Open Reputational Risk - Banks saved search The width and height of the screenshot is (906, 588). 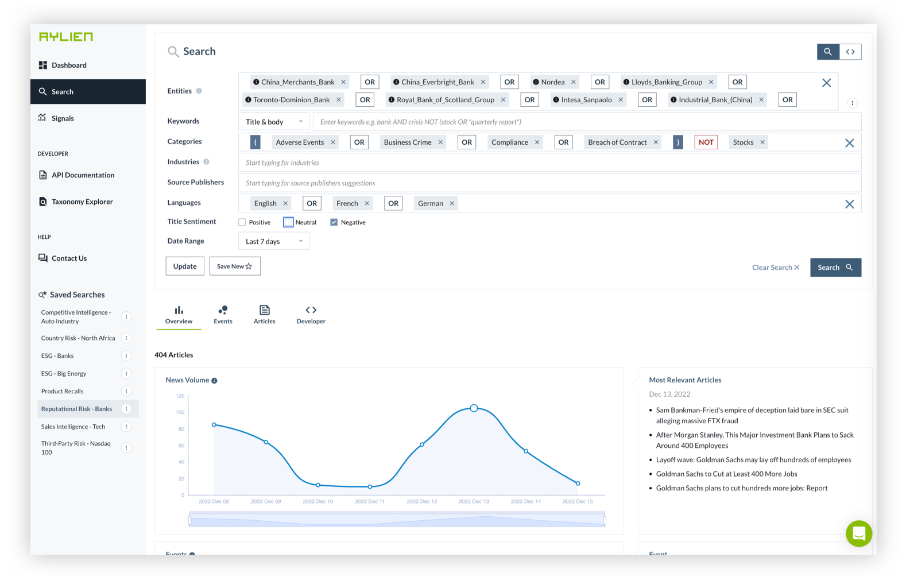pos(76,409)
